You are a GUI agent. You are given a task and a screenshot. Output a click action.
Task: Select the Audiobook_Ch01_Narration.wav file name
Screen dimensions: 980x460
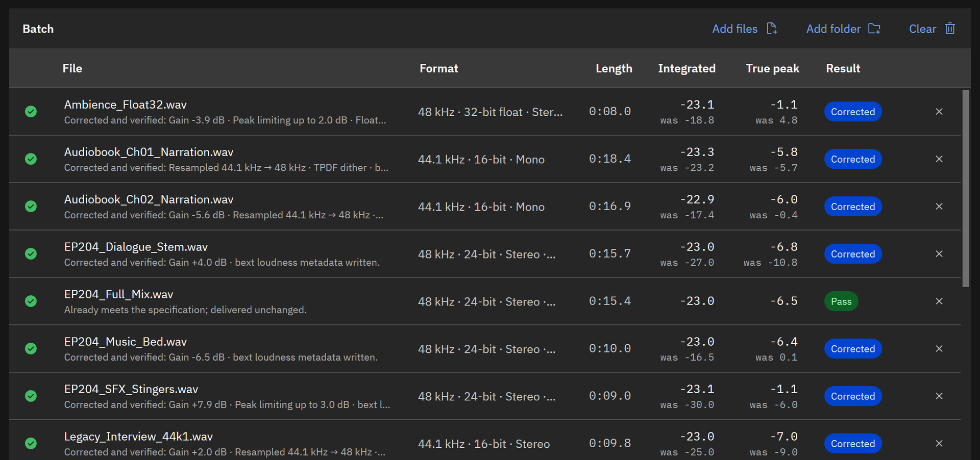[149, 152]
